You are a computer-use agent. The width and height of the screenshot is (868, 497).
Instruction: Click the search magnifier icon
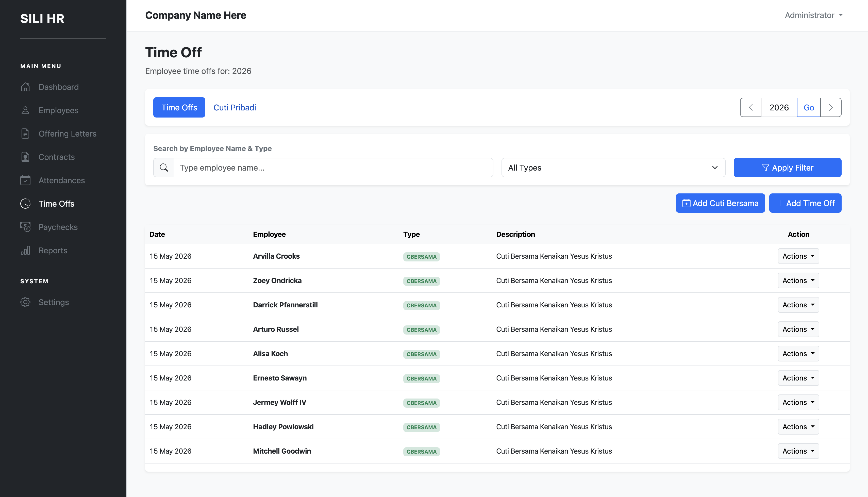pos(164,168)
